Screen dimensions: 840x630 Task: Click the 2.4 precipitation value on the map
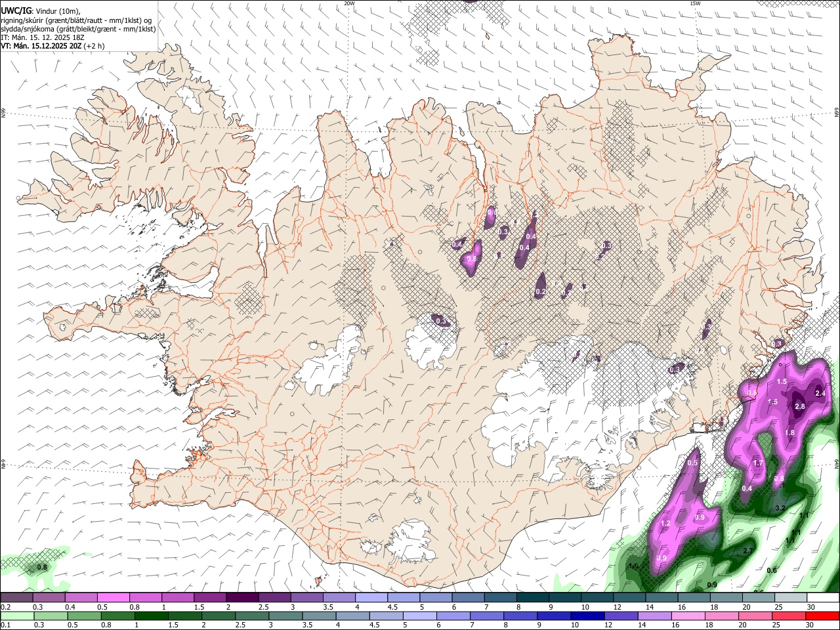tap(820, 394)
